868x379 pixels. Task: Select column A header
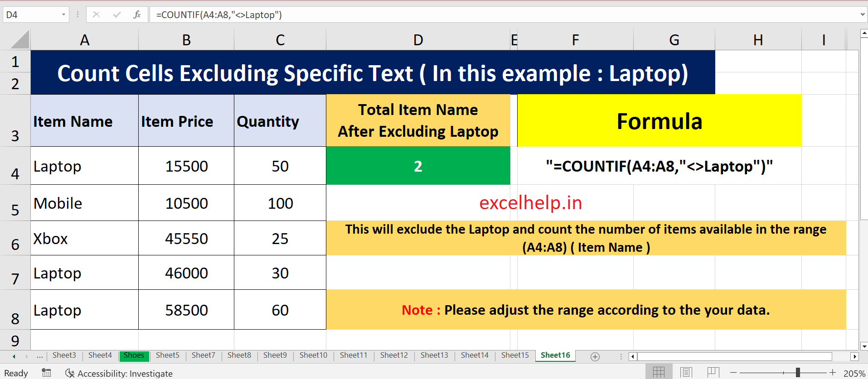(84, 40)
